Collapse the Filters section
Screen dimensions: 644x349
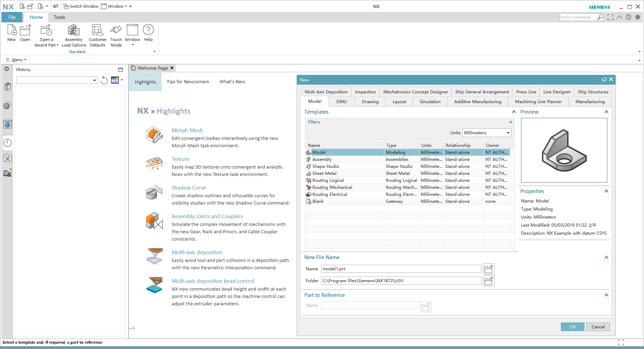tap(511, 122)
